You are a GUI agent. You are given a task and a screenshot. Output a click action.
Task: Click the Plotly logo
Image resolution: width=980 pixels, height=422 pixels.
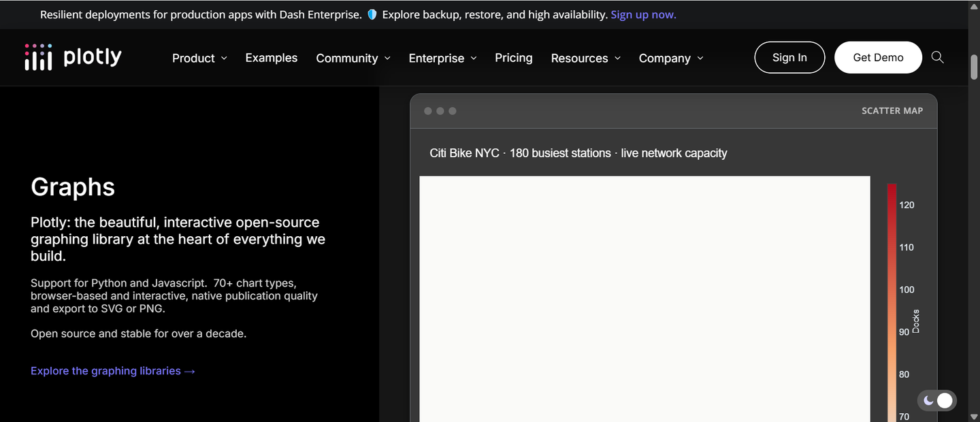tap(73, 57)
